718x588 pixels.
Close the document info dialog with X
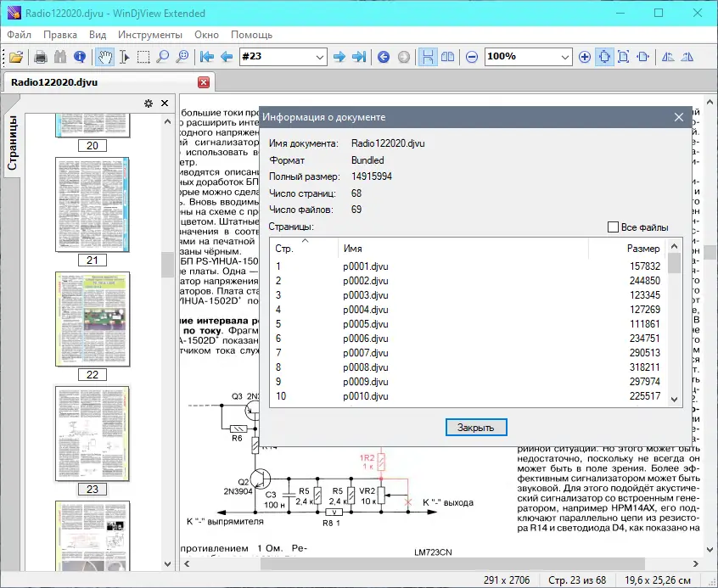(679, 117)
